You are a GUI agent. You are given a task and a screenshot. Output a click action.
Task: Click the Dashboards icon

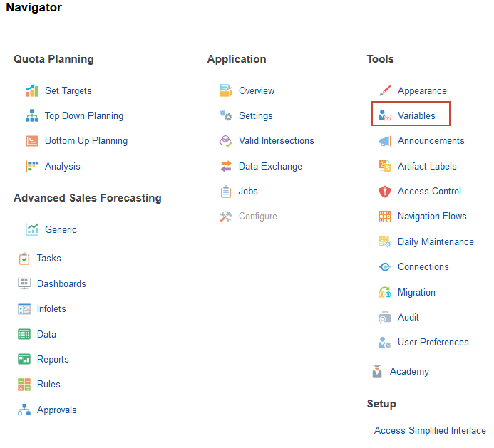tap(24, 283)
